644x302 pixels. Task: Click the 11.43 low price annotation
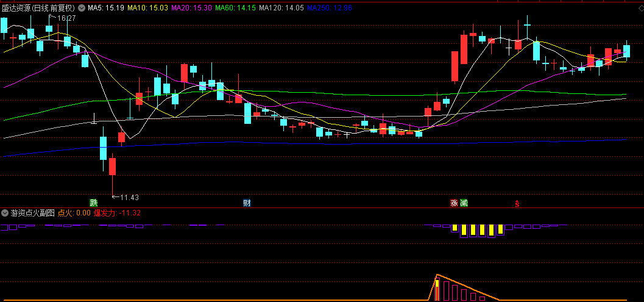click(129, 198)
